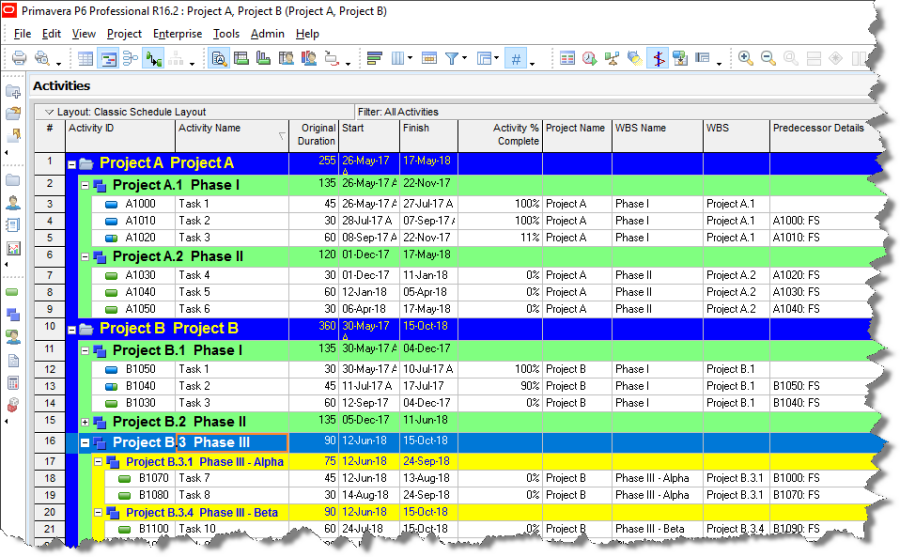Image resolution: width=900 pixels, height=557 pixels.
Task: Collapse the Project B.3.1 Phase III - Alpha band
Action: [98, 462]
